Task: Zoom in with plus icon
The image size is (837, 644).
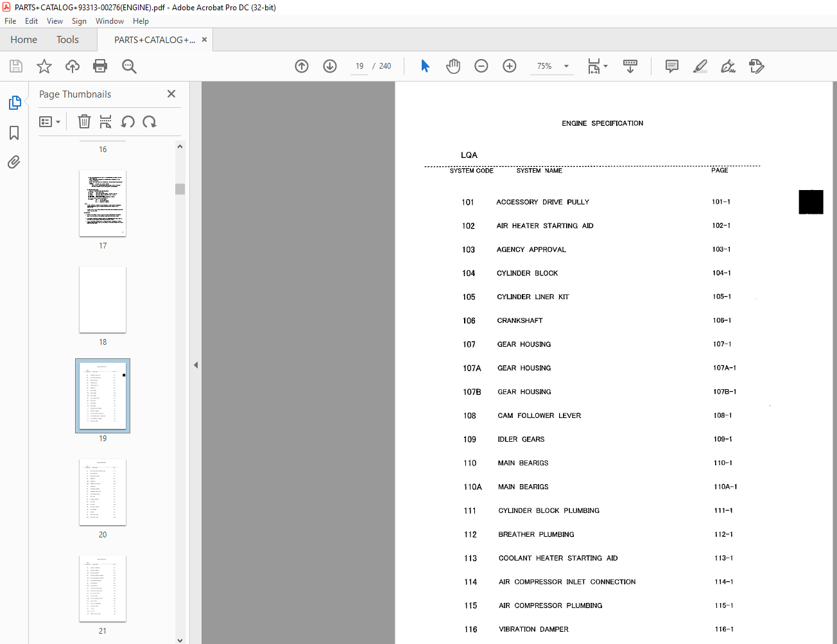Action: [510, 66]
